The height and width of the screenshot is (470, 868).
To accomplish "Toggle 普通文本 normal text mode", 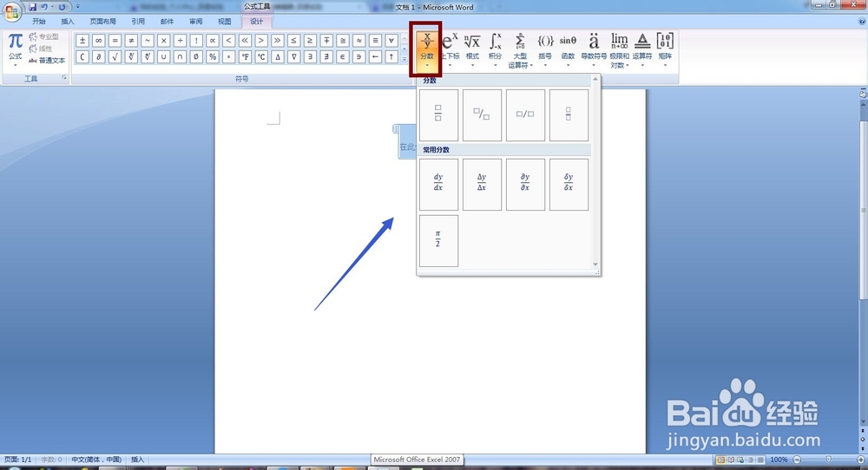I will (x=47, y=61).
